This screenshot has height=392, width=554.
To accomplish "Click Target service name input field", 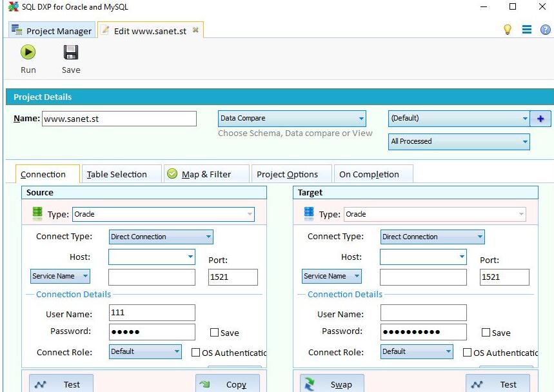I will coord(423,277).
